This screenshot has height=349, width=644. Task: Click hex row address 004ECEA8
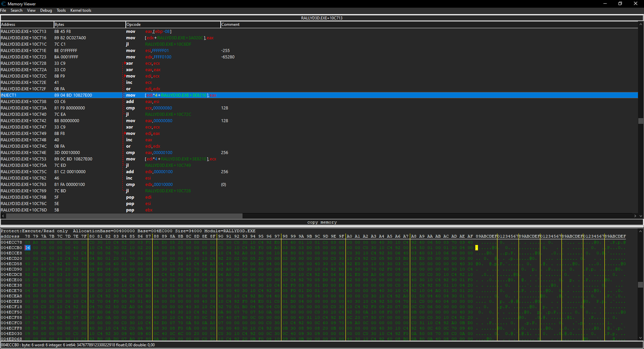(11, 296)
